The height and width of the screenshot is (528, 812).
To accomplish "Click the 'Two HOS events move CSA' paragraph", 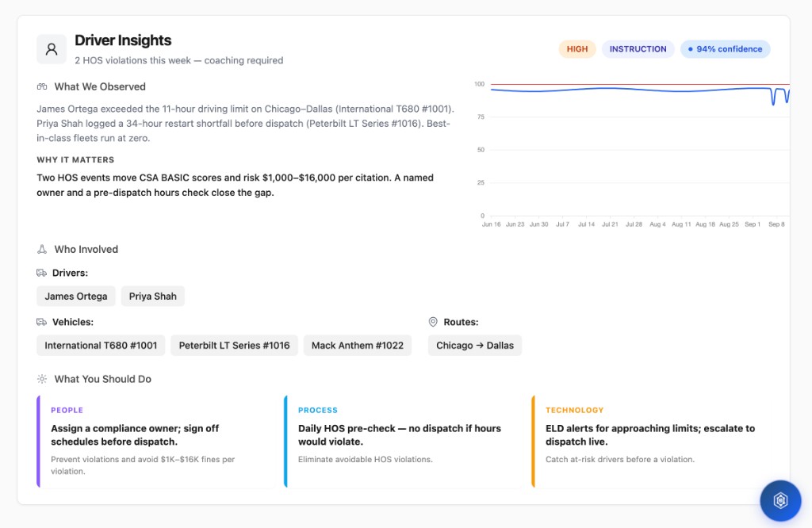I will 235,185.
